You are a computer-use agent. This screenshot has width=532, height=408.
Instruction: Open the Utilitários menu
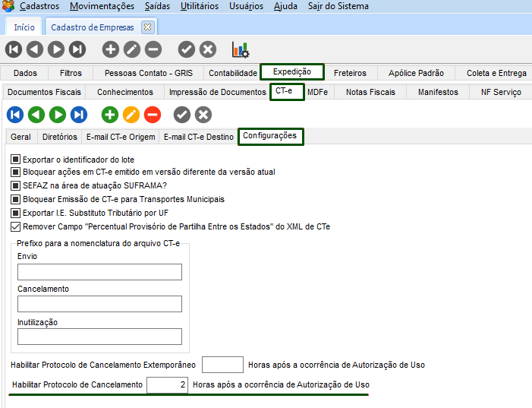[x=200, y=6]
